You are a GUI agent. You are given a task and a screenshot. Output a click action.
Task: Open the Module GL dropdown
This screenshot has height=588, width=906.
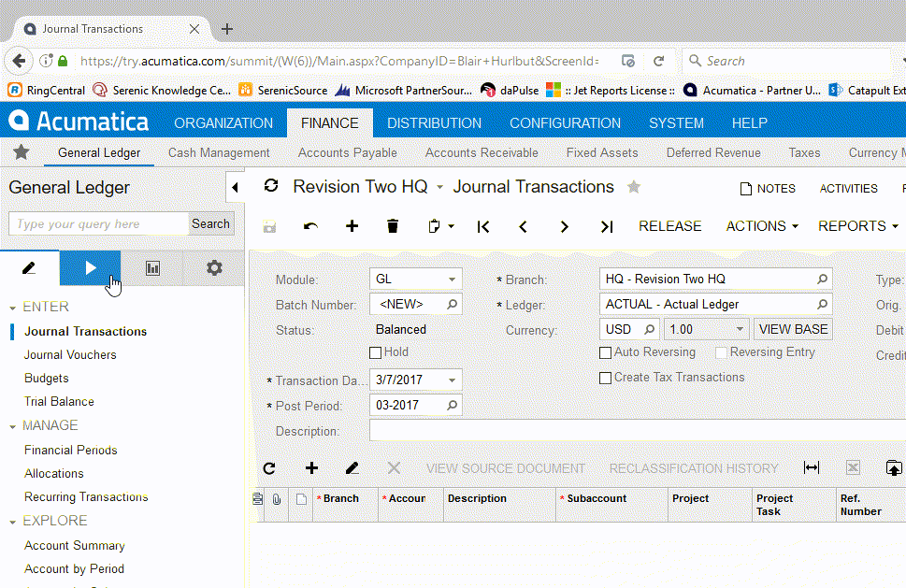point(452,279)
